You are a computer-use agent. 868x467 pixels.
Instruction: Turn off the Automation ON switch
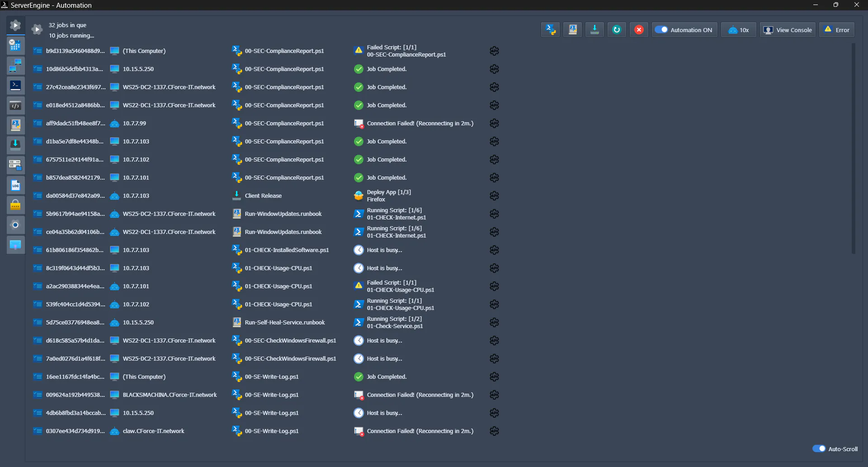(661, 30)
